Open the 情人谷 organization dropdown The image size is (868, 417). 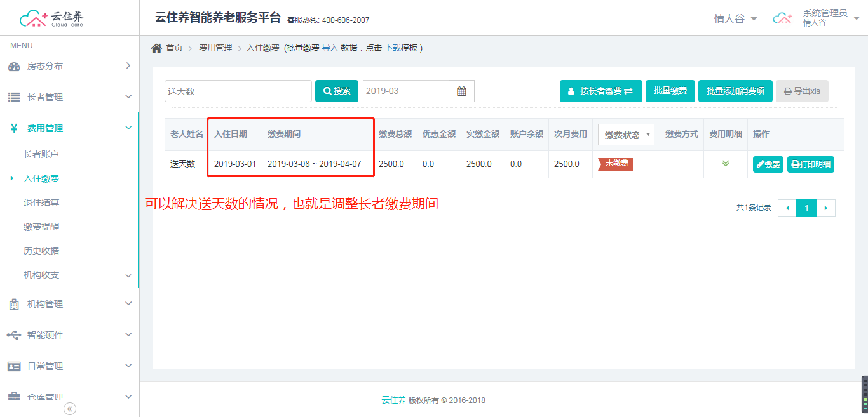(x=735, y=19)
